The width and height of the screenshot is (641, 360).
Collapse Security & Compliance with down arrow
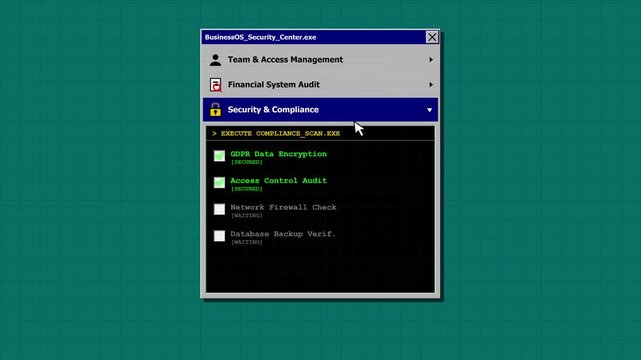(429, 110)
